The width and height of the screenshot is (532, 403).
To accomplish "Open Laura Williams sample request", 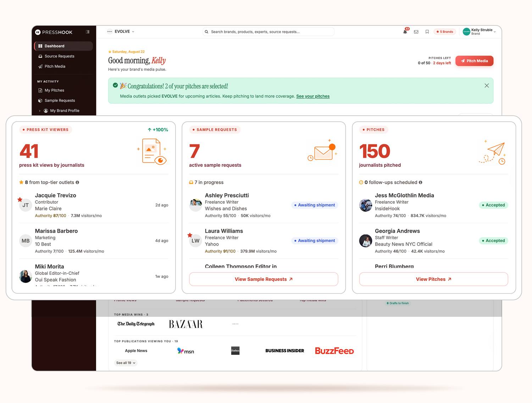I will pos(264,241).
